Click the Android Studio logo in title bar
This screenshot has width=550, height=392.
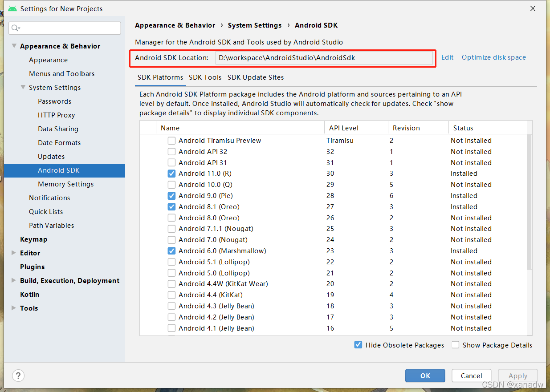pyautogui.click(x=12, y=8)
